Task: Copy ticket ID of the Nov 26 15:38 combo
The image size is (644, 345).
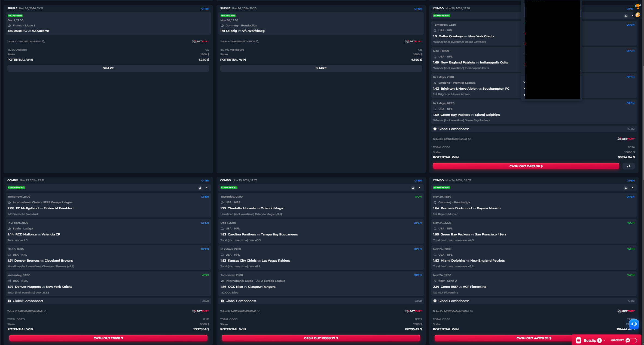Action: point(469,139)
